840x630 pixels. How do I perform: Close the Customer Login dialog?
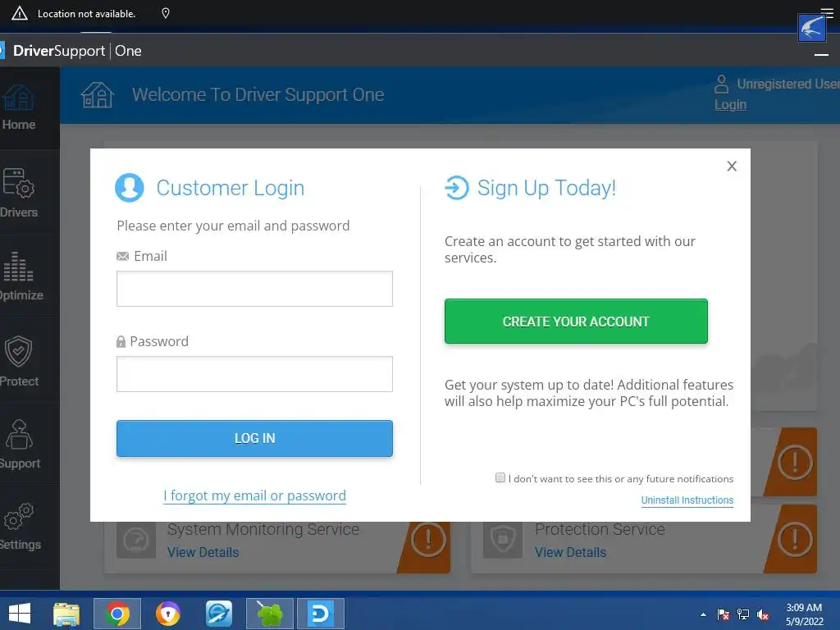tap(732, 166)
